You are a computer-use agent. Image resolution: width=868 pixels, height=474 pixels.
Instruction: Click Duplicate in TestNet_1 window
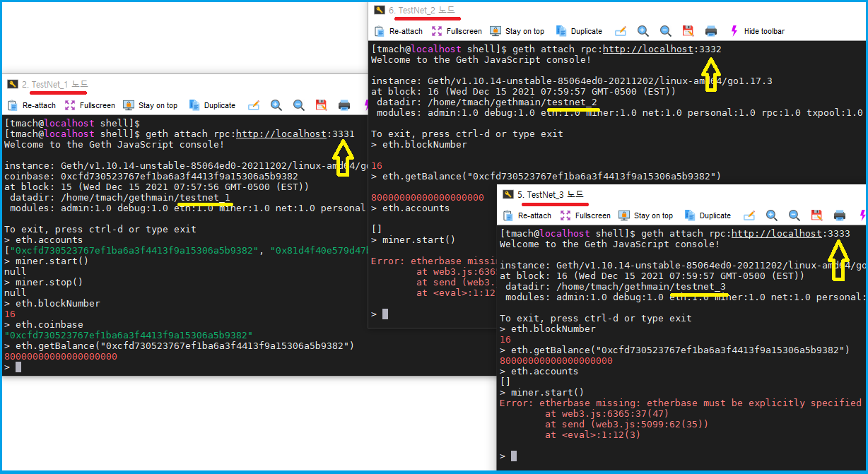(x=211, y=105)
